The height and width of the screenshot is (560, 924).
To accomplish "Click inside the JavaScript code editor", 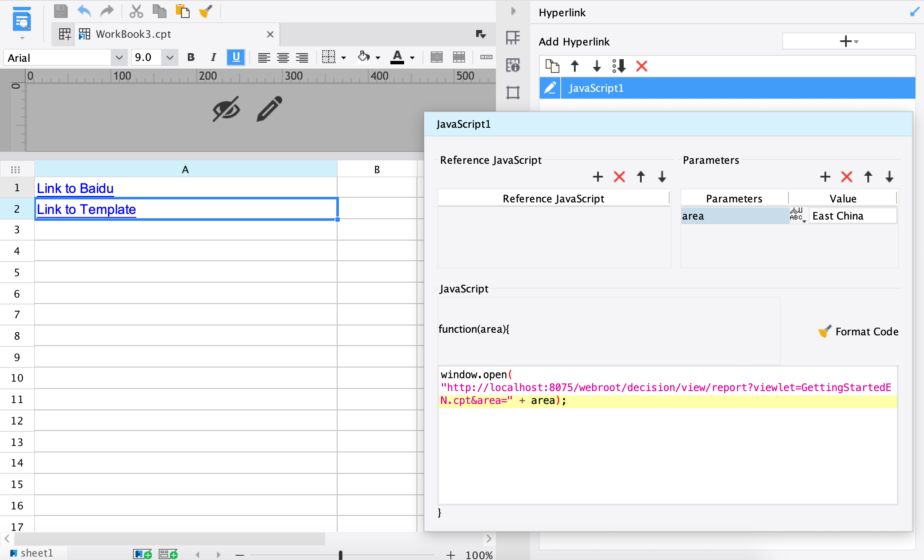I will coord(668,435).
